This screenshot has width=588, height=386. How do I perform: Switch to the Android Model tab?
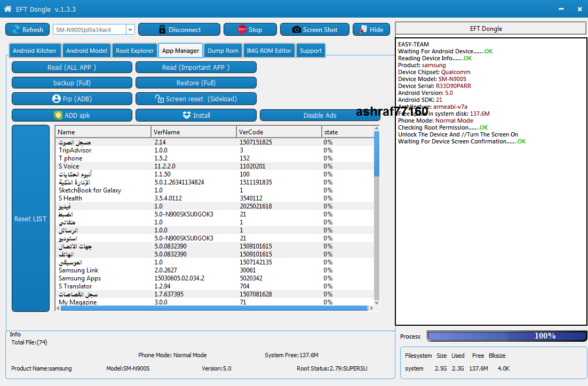(x=86, y=51)
